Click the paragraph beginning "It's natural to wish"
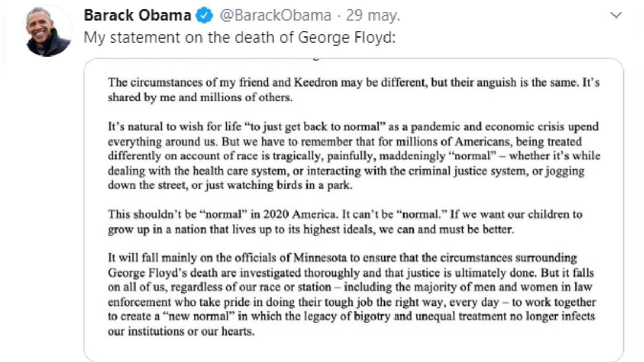 point(353,156)
